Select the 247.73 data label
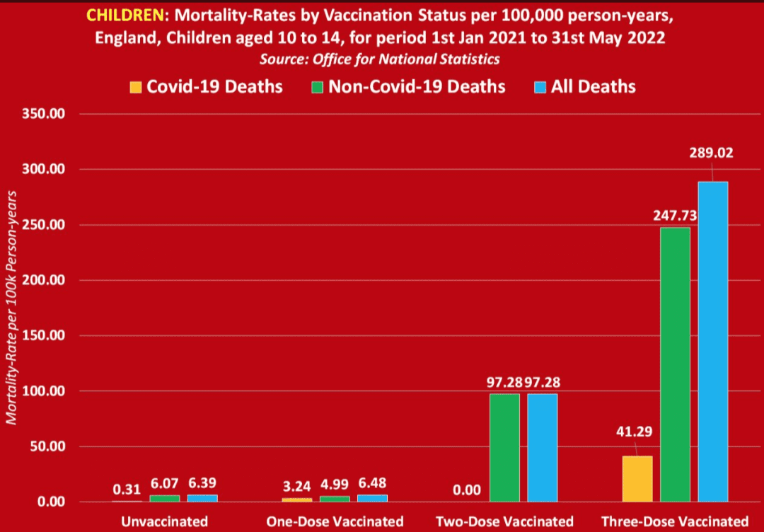Image resolution: width=764 pixels, height=532 pixels. point(674,215)
